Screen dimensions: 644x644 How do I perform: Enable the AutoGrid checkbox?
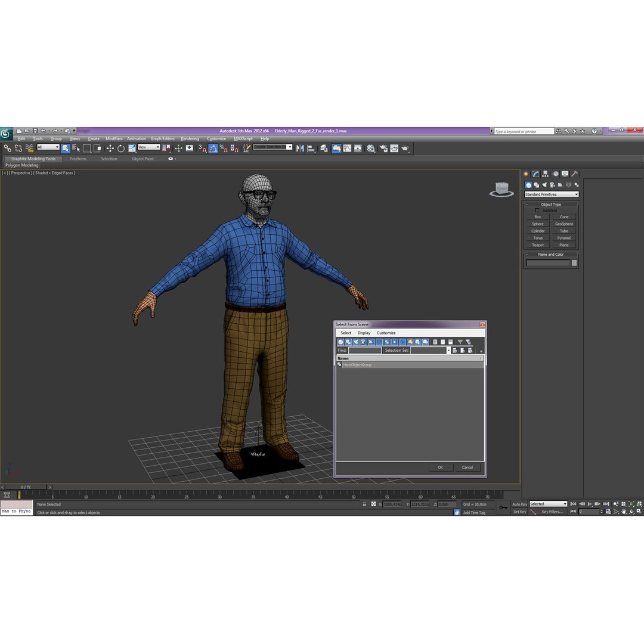[537, 210]
